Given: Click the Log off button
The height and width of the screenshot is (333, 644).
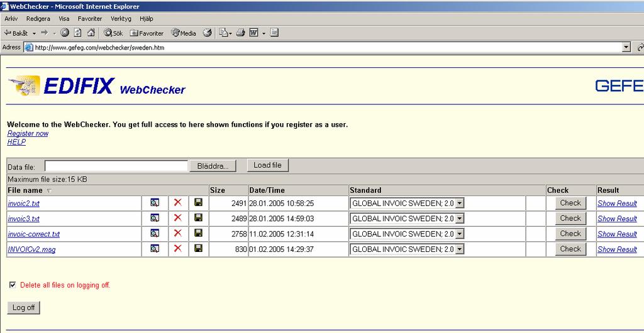Looking at the screenshot, I should tap(24, 308).
